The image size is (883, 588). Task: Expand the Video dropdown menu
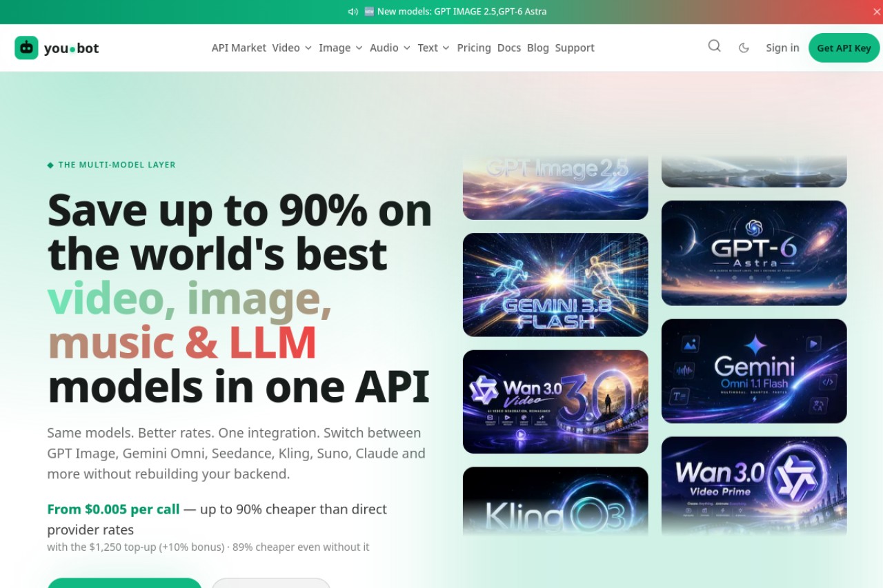[292, 48]
